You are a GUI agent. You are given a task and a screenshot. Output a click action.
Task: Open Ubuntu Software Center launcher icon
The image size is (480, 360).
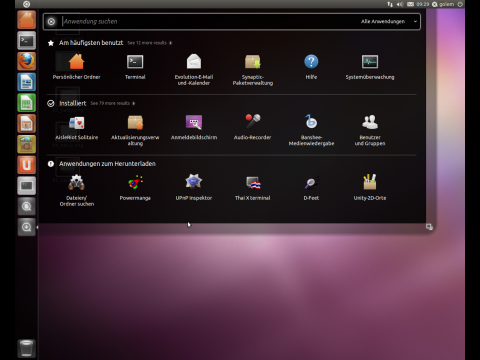pos(27,144)
